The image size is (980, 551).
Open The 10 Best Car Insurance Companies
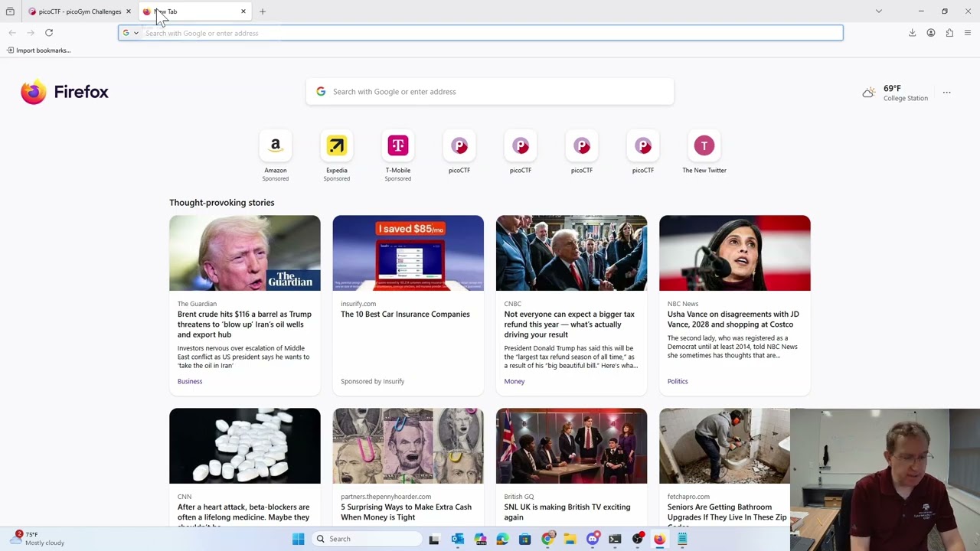click(x=405, y=315)
